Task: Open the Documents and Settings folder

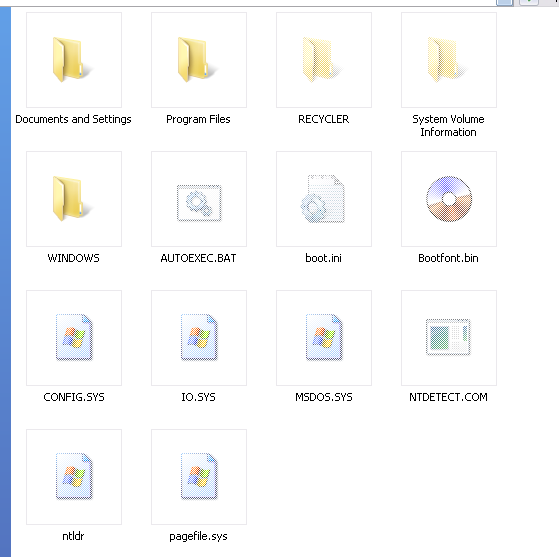Action: pyautogui.click(x=74, y=60)
